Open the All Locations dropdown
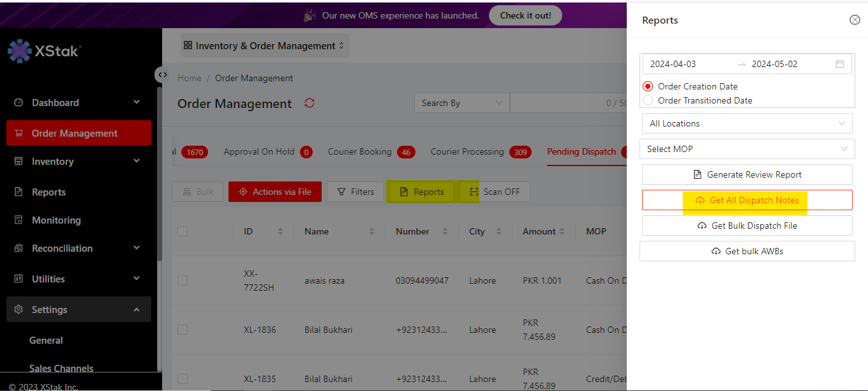 747,123
